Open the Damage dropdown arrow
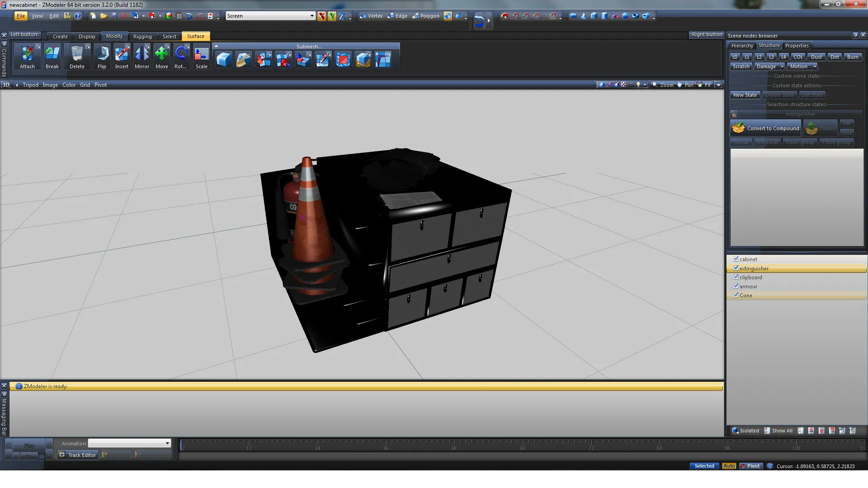The image size is (868, 488). 782,66
